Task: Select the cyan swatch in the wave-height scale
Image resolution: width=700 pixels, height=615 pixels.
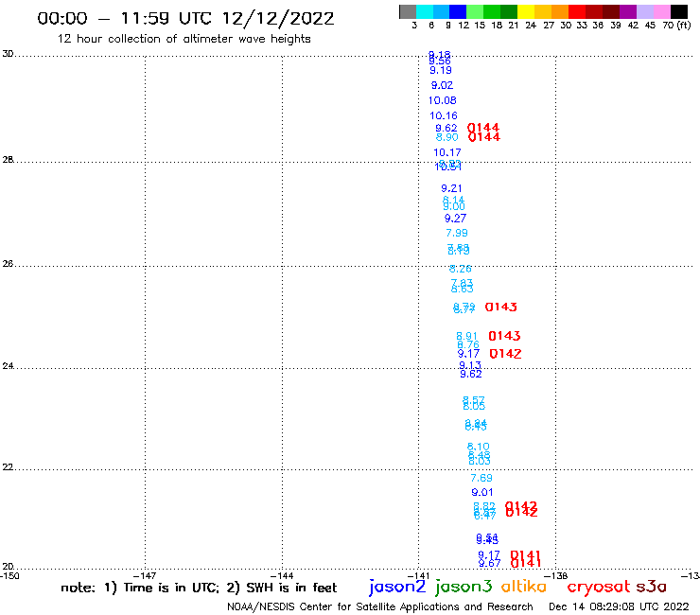Action: (x=424, y=11)
